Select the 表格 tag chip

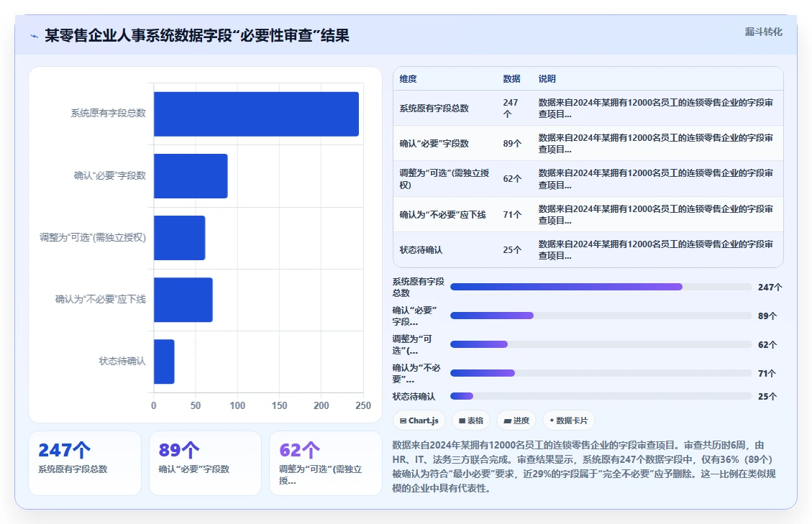471,420
